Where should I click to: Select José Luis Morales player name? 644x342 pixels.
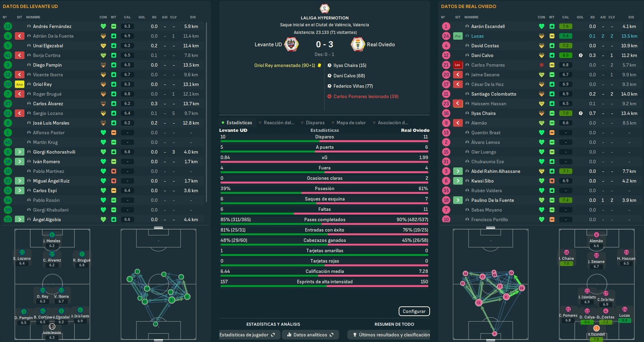click(x=51, y=123)
